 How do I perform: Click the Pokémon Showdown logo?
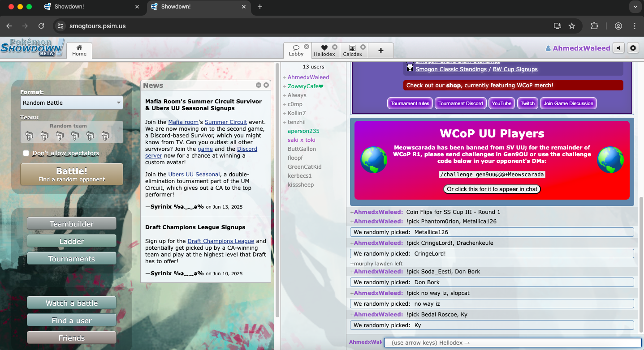32,47
